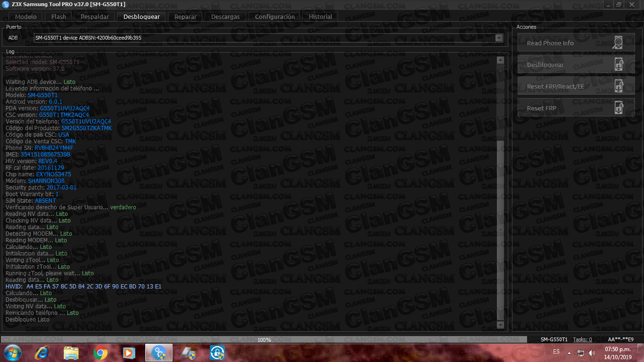Select the Z3X Samsung Tool taskbar icon
This screenshot has height=362, width=644.
tap(158, 353)
